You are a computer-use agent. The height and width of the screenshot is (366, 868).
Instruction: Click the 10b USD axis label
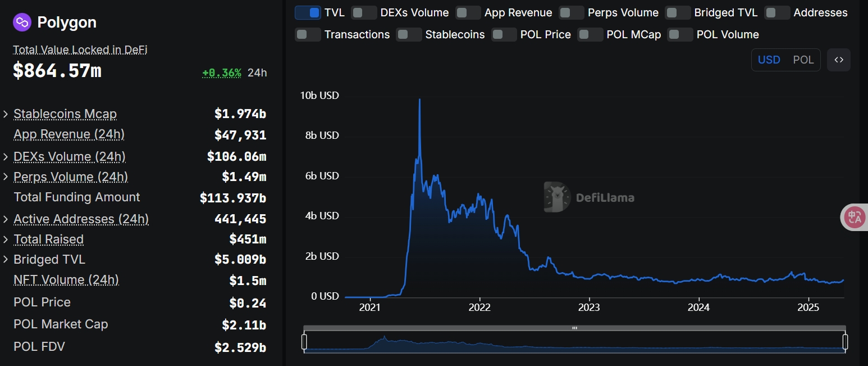click(319, 96)
